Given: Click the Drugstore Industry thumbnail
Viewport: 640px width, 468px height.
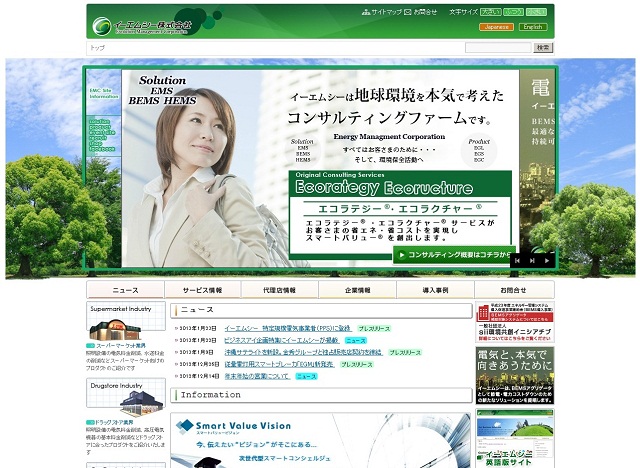Looking at the screenshot, I should [x=126, y=397].
